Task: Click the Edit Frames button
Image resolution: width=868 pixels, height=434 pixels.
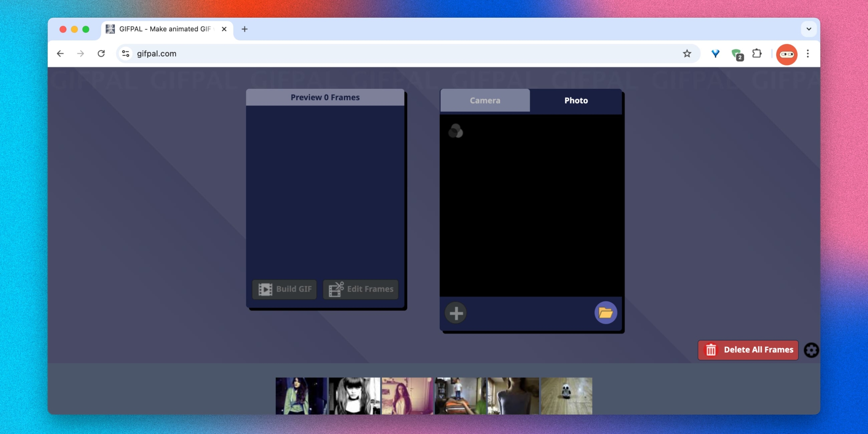Action: pos(360,289)
